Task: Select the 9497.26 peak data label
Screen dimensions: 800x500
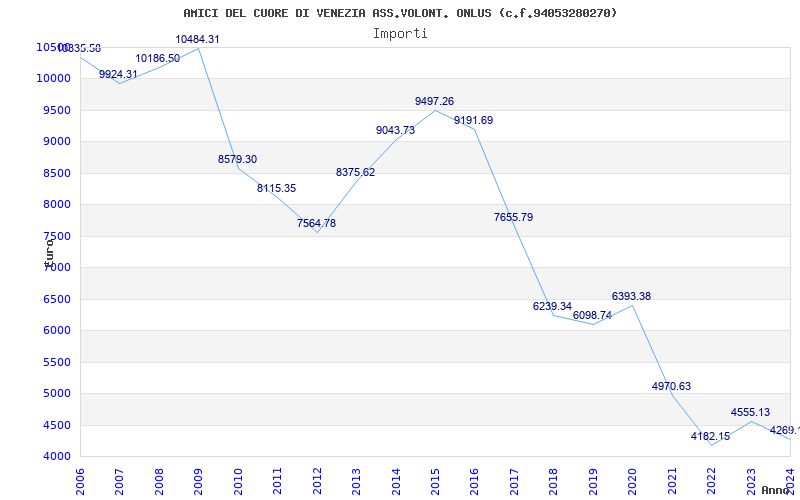Action: 434,102
